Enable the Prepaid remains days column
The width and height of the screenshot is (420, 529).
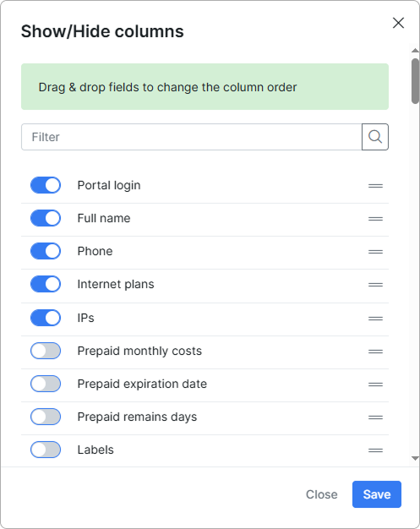pos(46,417)
